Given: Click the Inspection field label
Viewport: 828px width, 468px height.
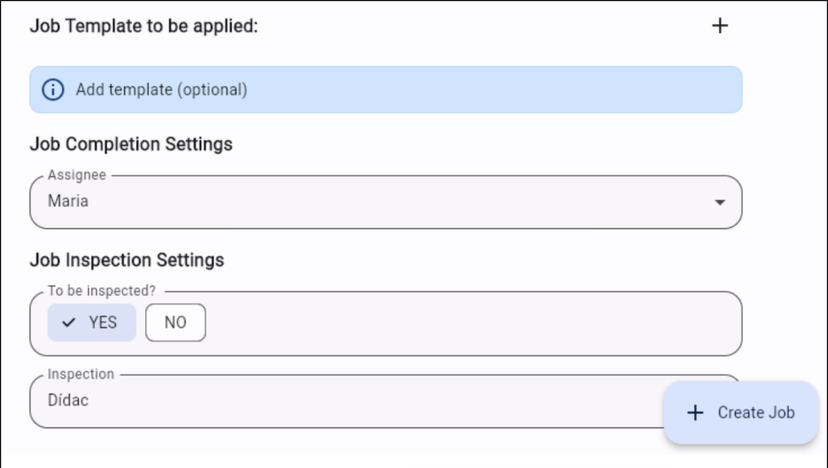Looking at the screenshot, I should point(81,374).
